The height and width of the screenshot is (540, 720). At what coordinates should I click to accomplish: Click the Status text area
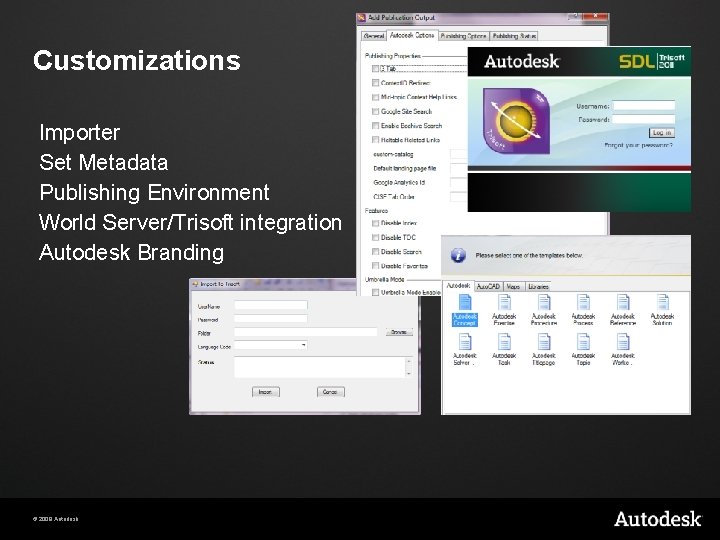pyautogui.click(x=320, y=367)
